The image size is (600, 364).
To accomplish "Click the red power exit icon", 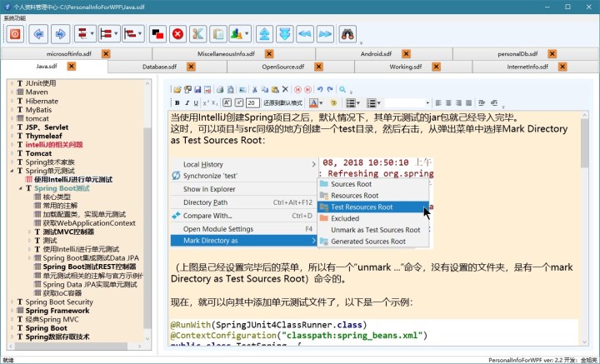I will click(x=15, y=34).
